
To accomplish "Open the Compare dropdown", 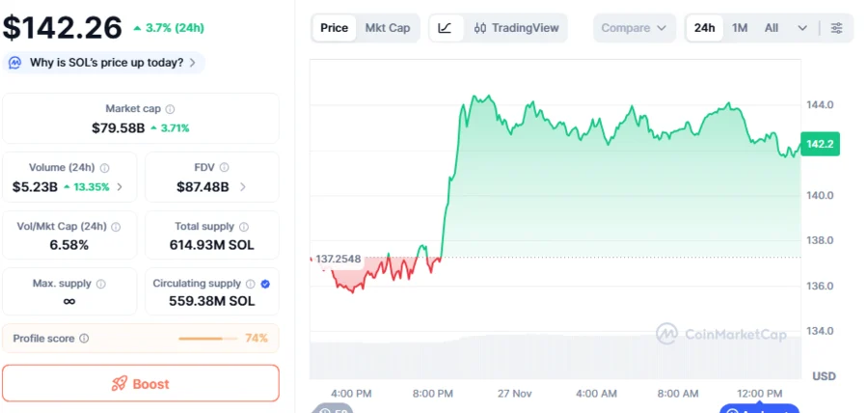I will point(634,28).
